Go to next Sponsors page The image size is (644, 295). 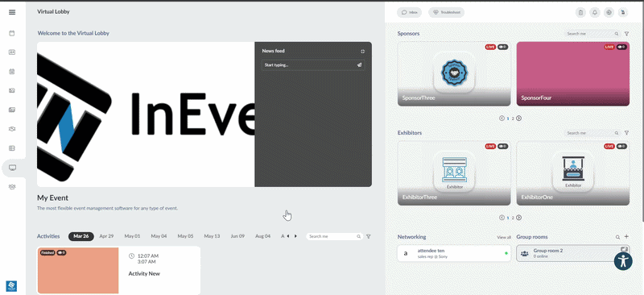pos(519,118)
